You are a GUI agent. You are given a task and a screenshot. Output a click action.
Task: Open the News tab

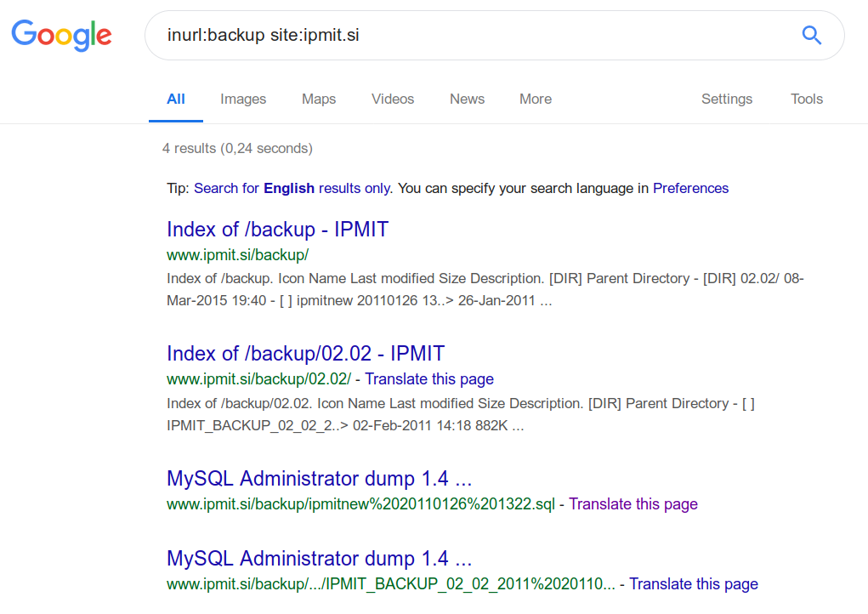point(467,99)
